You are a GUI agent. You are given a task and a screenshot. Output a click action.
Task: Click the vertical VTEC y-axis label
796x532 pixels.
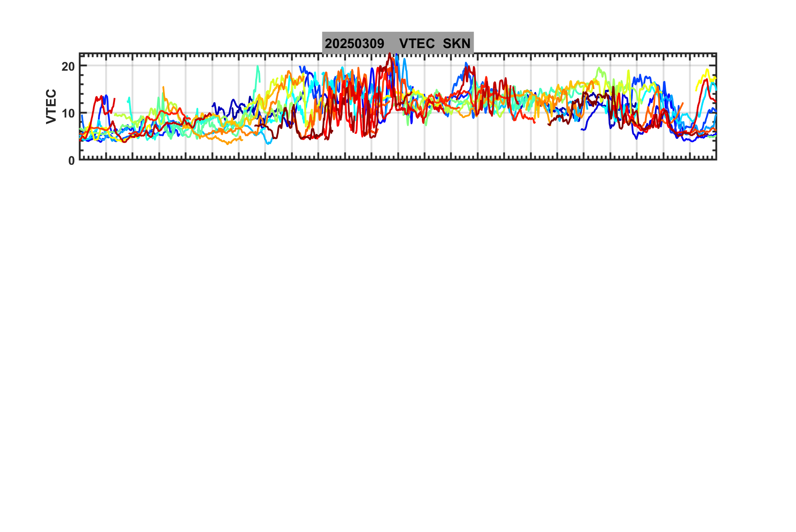(51, 107)
